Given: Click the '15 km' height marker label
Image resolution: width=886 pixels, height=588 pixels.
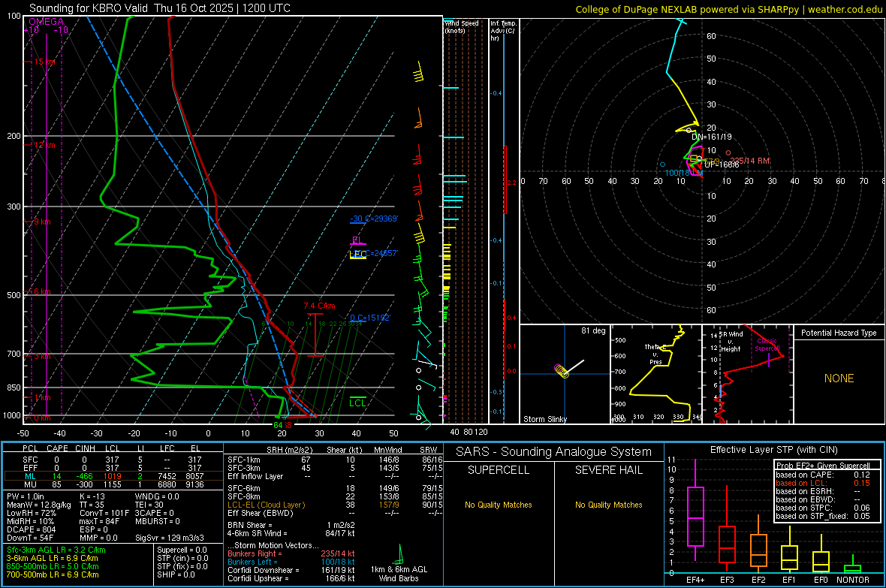Looking at the screenshot, I should coord(44,62).
